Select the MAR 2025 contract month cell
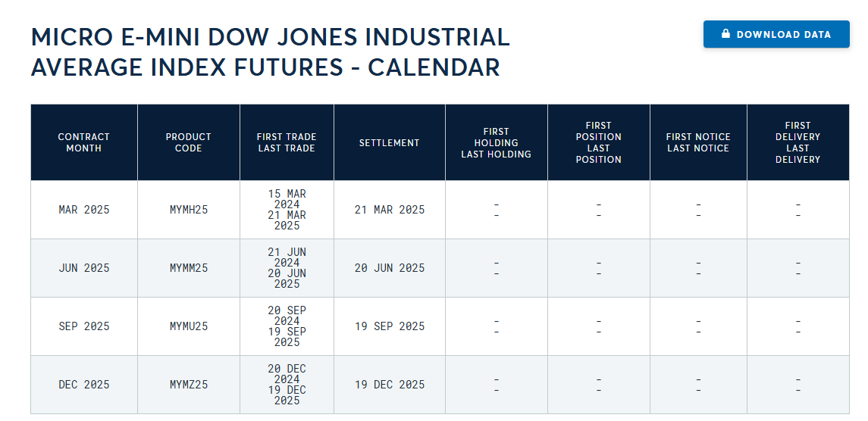The image size is (868, 421). [84, 210]
